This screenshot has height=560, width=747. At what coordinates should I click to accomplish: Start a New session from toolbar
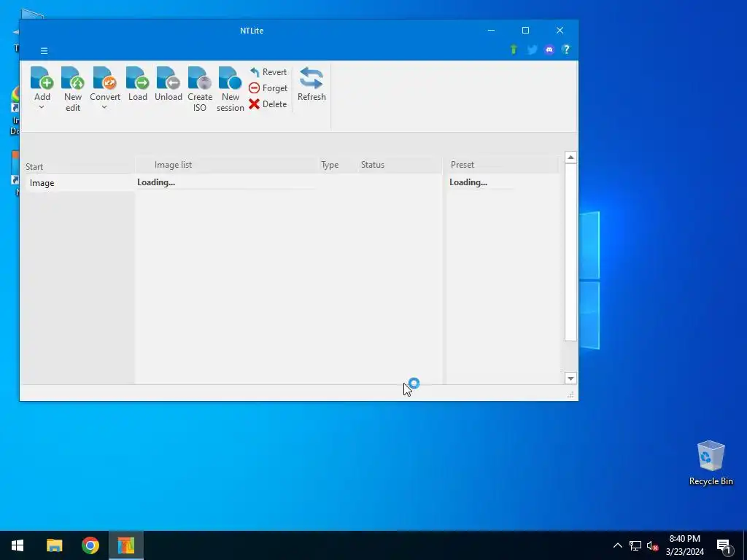click(x=230, y=89)
